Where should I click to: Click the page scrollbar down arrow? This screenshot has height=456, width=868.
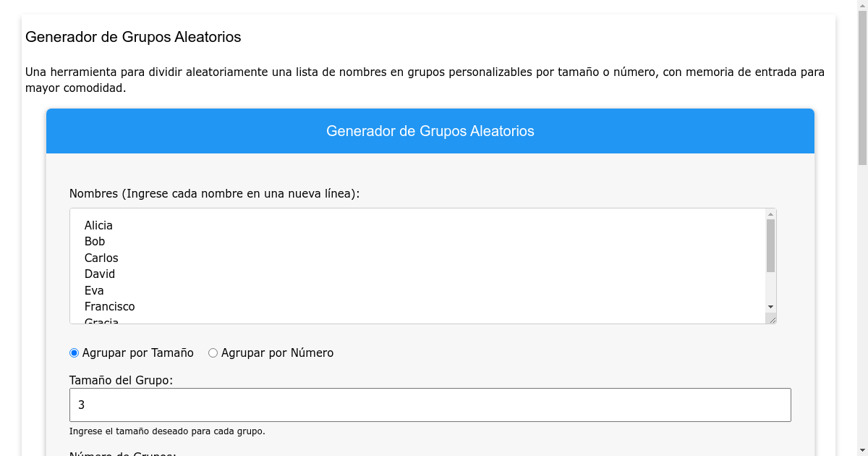click(861, 449)
